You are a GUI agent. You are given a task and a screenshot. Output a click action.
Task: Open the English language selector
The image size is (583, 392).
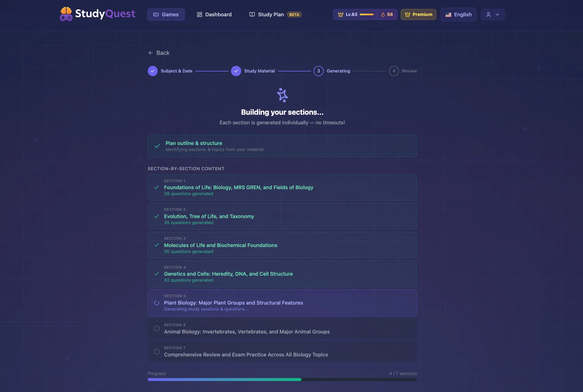coord(458,15)
